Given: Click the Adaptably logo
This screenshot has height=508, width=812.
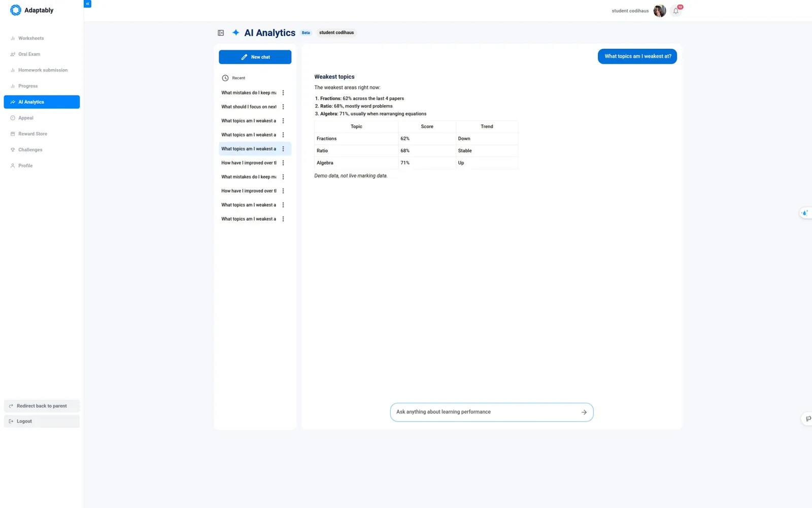Looking at the screenshot, I should pos(31,10).
